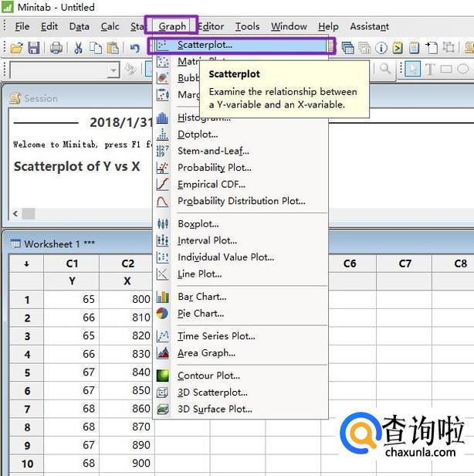Click the Scatterplot of Y vs X heading

77,166
